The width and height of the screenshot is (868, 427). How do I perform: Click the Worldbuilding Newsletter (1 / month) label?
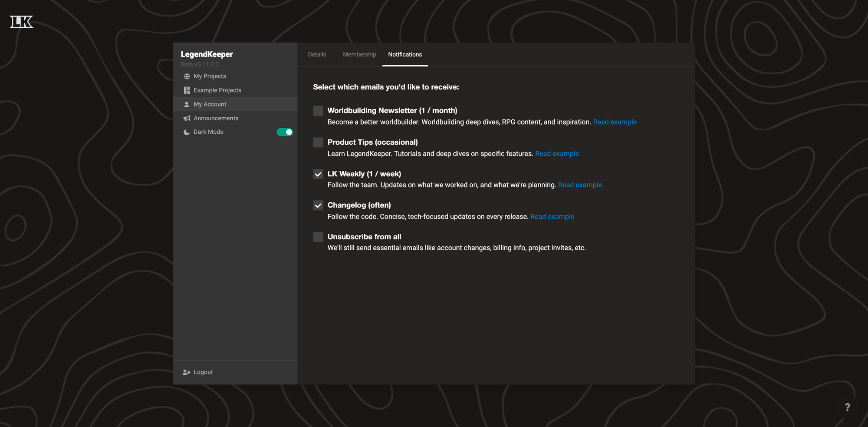pyautogui.click(x=392, y=111)
